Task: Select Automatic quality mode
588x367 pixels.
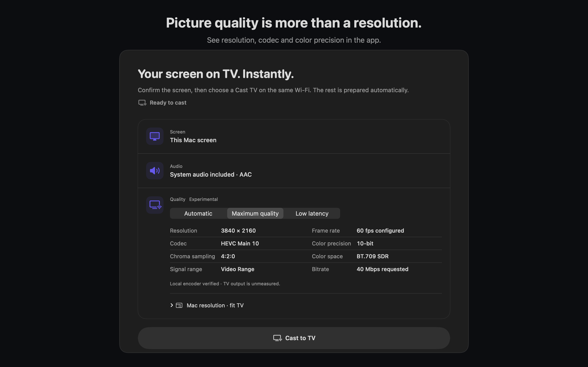Action: 198,213
